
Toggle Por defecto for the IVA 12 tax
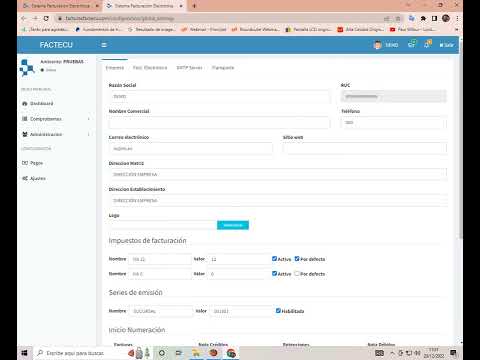(x=297, y=259)
